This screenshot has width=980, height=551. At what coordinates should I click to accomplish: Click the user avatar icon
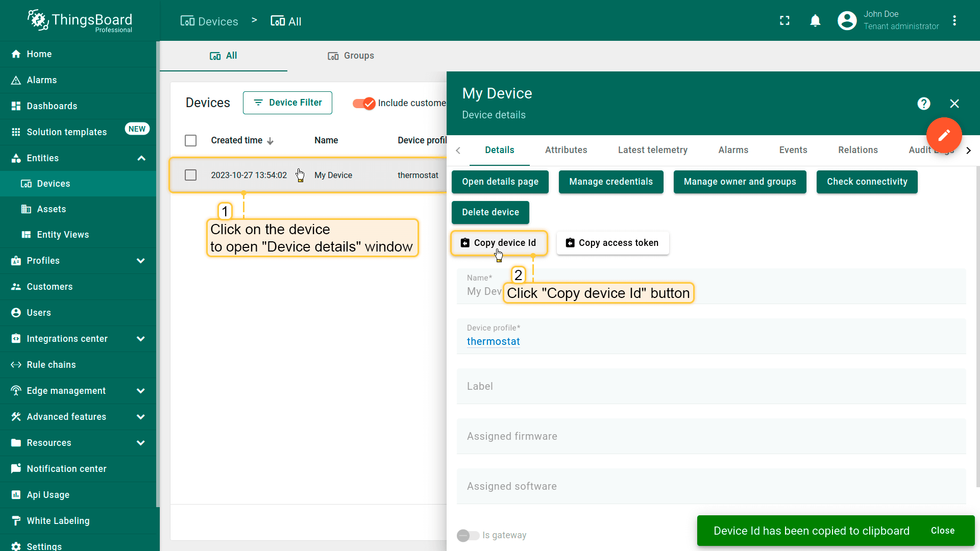coord(847,20)
